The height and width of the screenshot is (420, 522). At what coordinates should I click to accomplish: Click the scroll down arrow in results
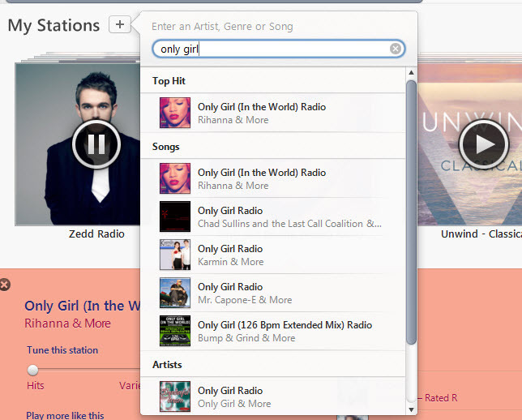tap(411, 409)
